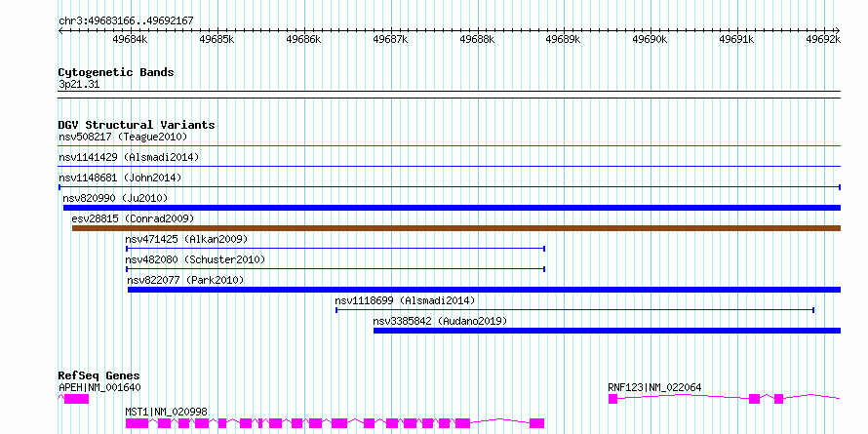
Task: Click the chr3:49683166..49692167 coordinate label
Action: point(126,21)
